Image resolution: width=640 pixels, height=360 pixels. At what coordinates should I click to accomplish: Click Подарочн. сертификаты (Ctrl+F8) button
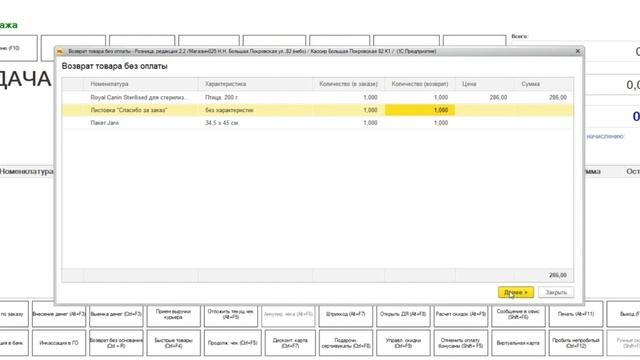pyautogui.click(x=346, y=343)
